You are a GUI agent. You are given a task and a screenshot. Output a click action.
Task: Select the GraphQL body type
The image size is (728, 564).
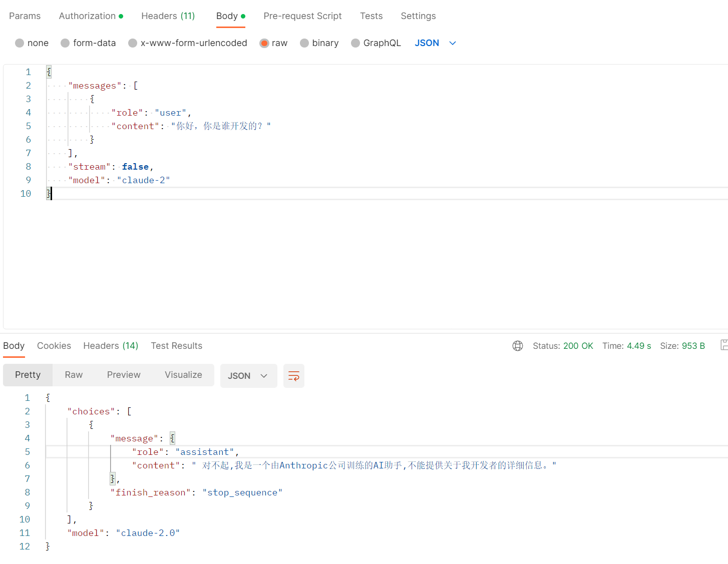point(376,43)
